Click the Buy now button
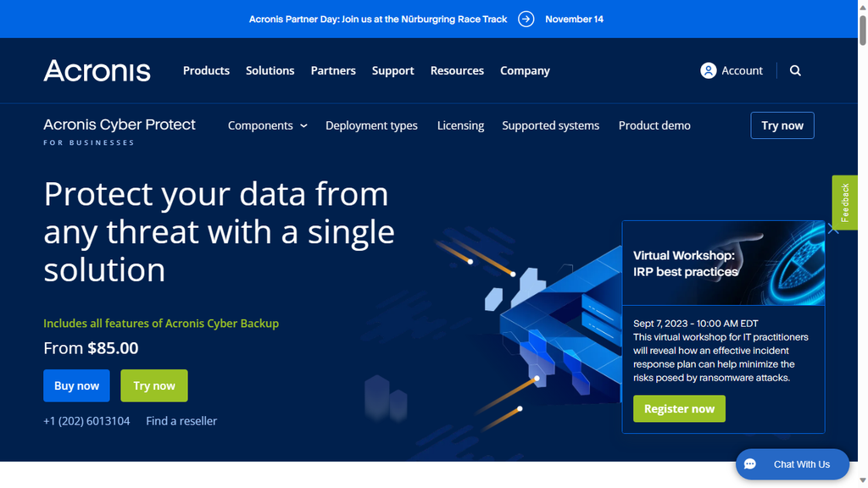 (x=76, y=385)
